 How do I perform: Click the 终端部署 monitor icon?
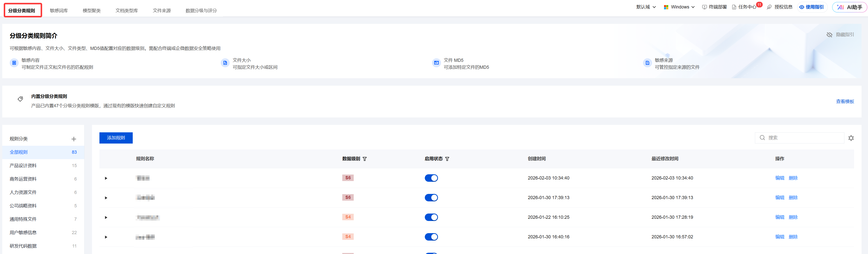(704, 7)
